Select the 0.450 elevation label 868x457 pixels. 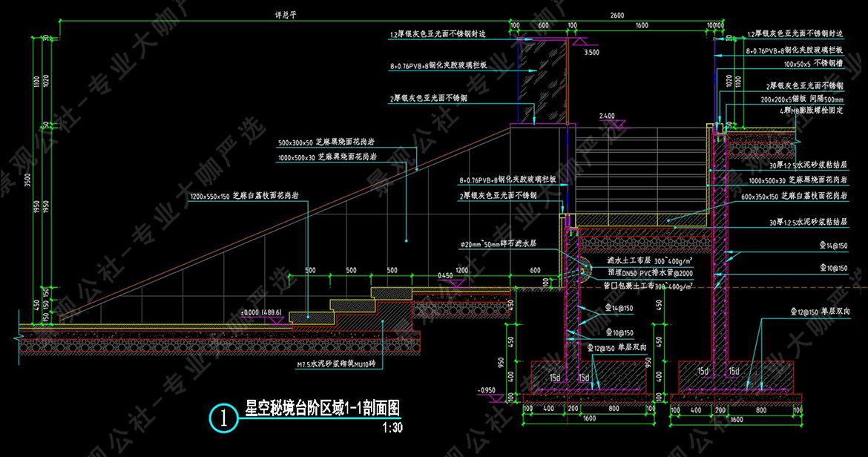(445, 275)
